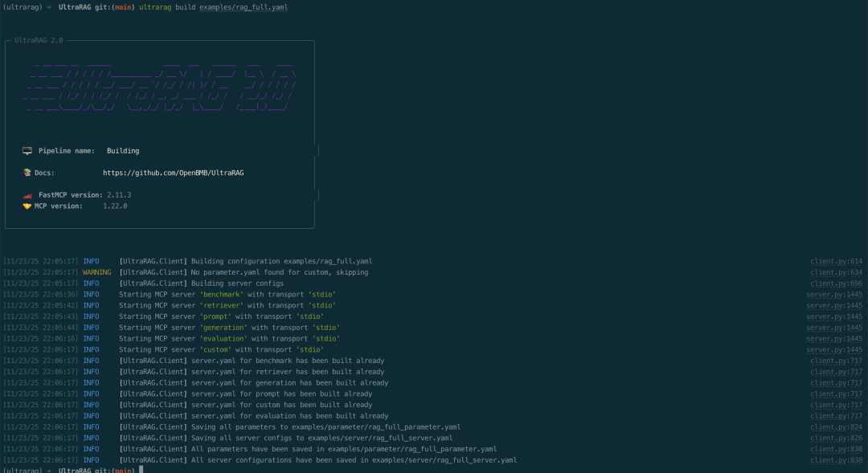
Task: Click MCP version value 1.22.0
Action: (x=115, y=206)
